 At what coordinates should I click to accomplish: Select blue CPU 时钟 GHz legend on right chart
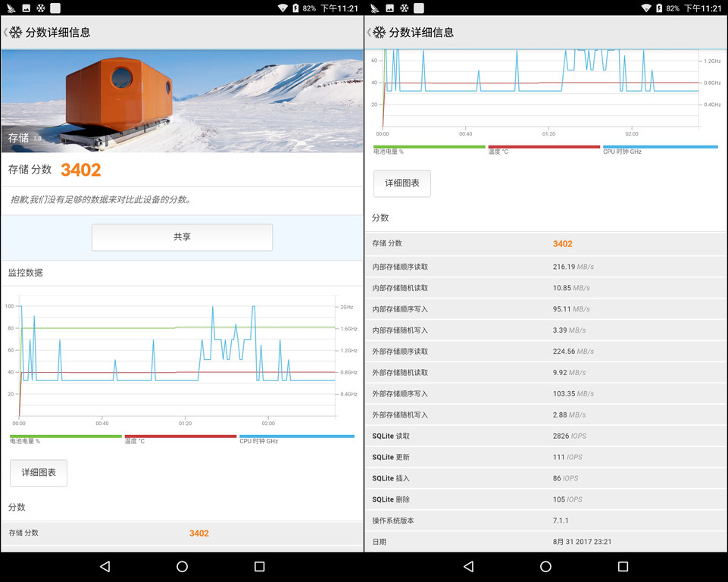660,149
